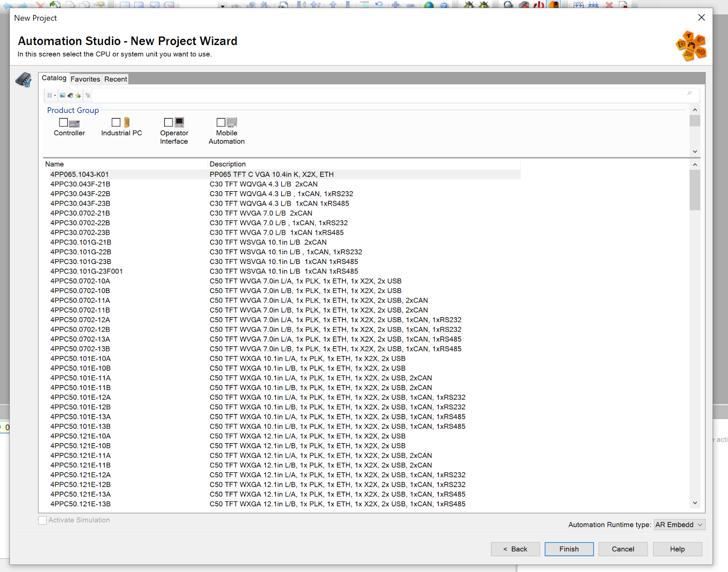Select row 4PP065.1043-K01
The height and width of the screenshot is (572, 728).
tap(282, 175)
